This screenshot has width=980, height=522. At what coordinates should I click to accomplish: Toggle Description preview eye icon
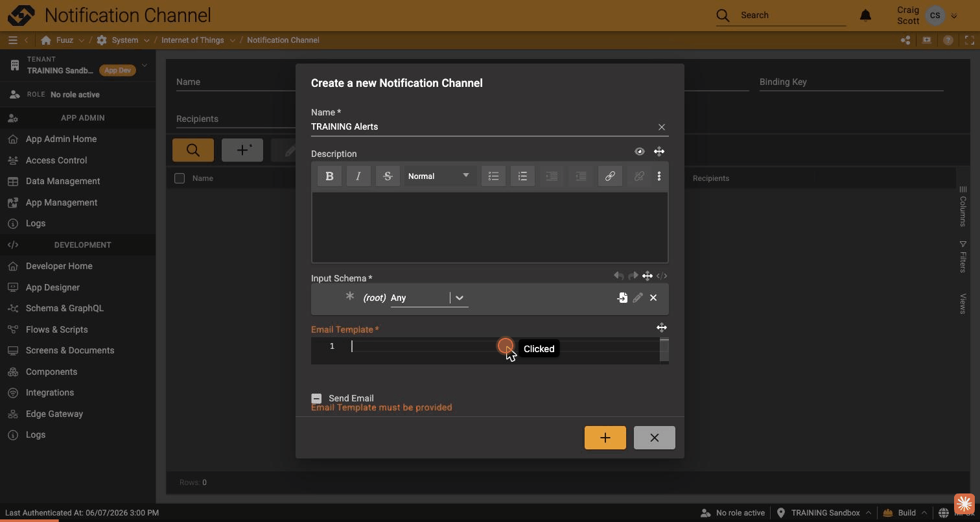(640, 152)
